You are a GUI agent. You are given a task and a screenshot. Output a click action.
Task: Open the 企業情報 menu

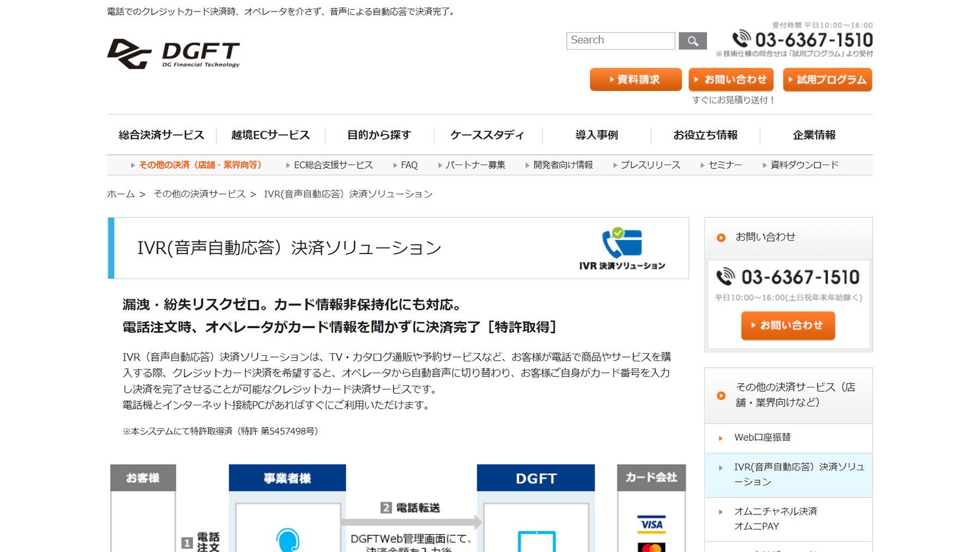tap(814, 135)
